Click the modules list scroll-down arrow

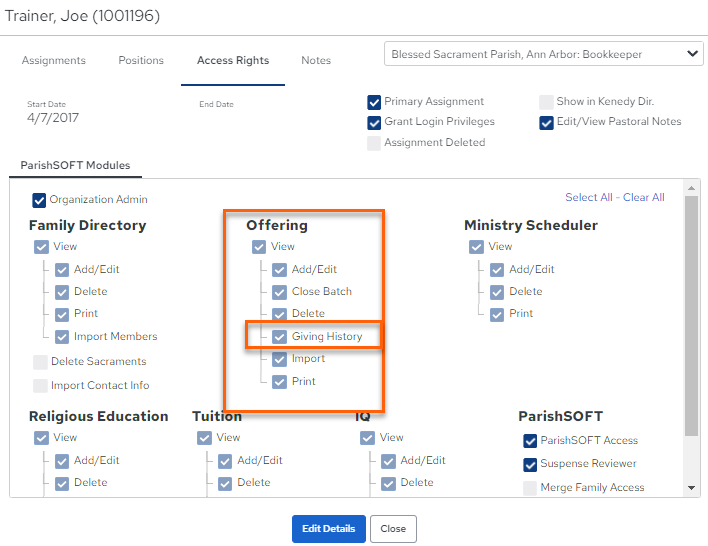(x=691, y=488)
